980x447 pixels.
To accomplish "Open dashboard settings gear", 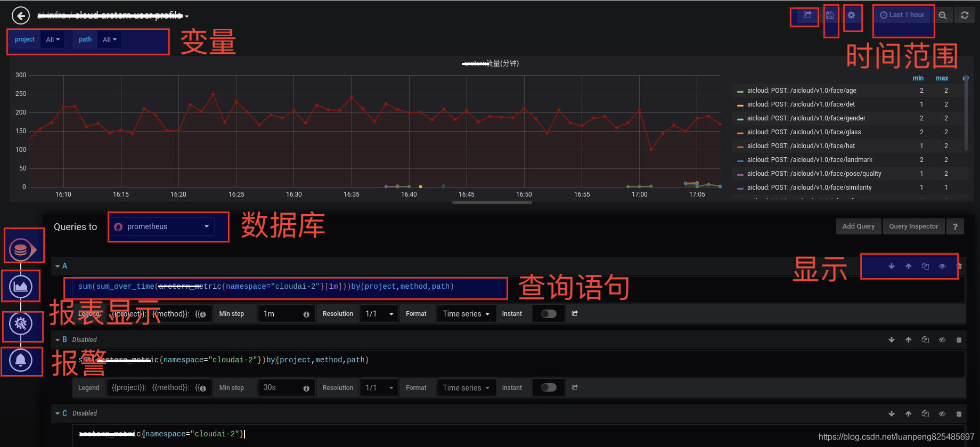I will pos(851,15).
